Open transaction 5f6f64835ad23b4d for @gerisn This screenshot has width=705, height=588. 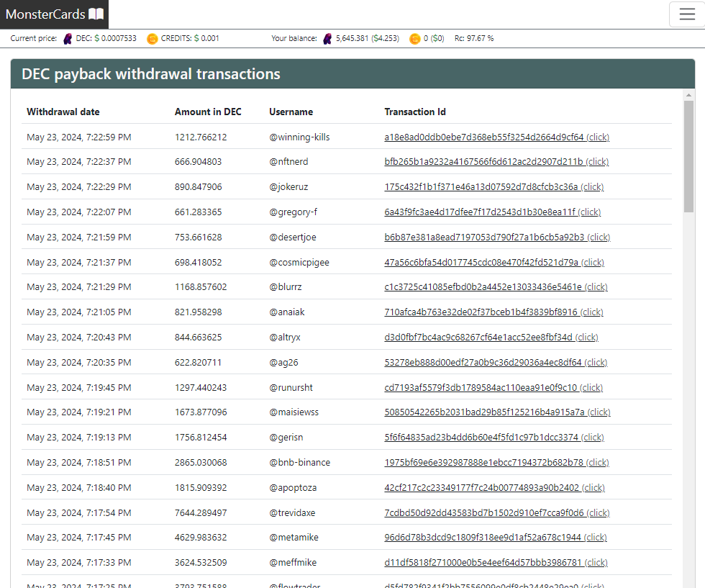(x=494, y=438)
